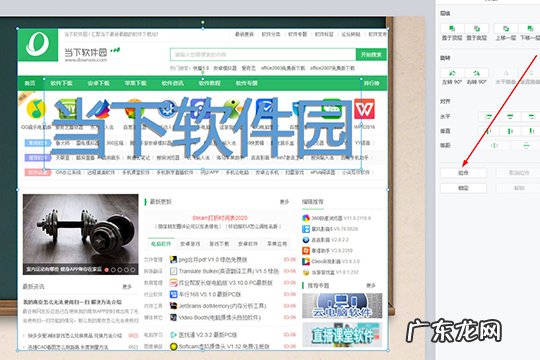Click the rotation handle above the picture

click(202, 22)
